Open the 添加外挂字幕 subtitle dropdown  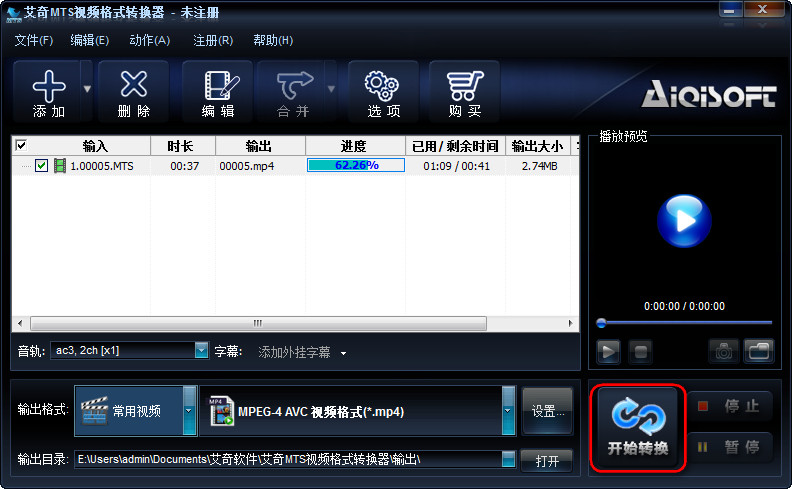click(x=343, y=353)
